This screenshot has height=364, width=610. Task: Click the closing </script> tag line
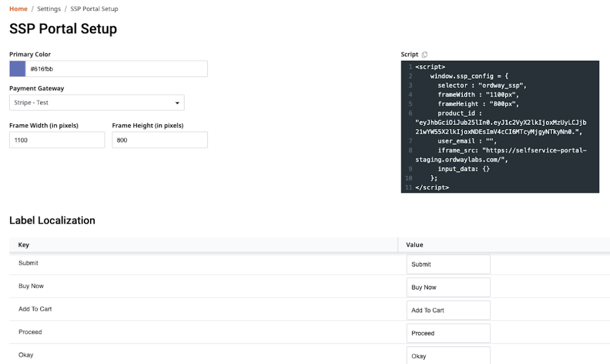tap(432, 188)
